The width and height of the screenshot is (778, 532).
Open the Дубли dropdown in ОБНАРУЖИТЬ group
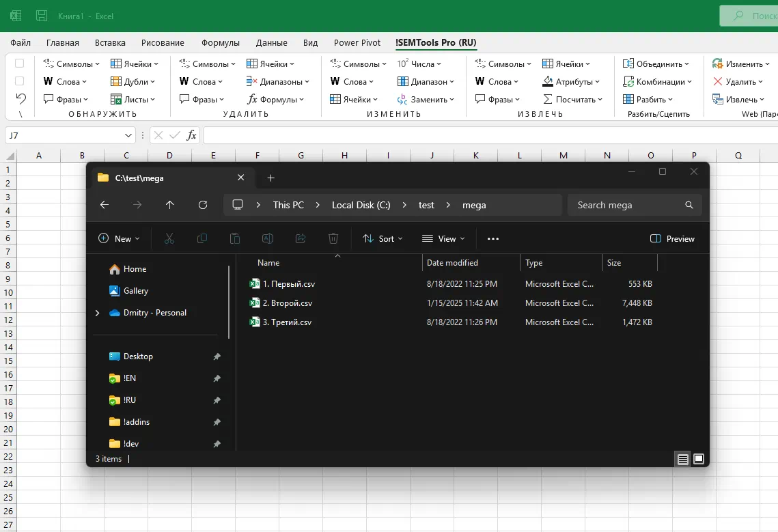[133, 81]
